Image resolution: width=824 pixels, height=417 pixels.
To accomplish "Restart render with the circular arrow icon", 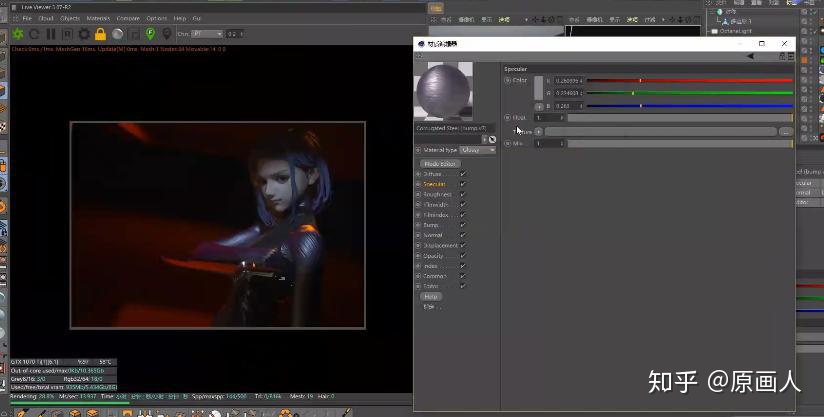I will coord(34,34).
